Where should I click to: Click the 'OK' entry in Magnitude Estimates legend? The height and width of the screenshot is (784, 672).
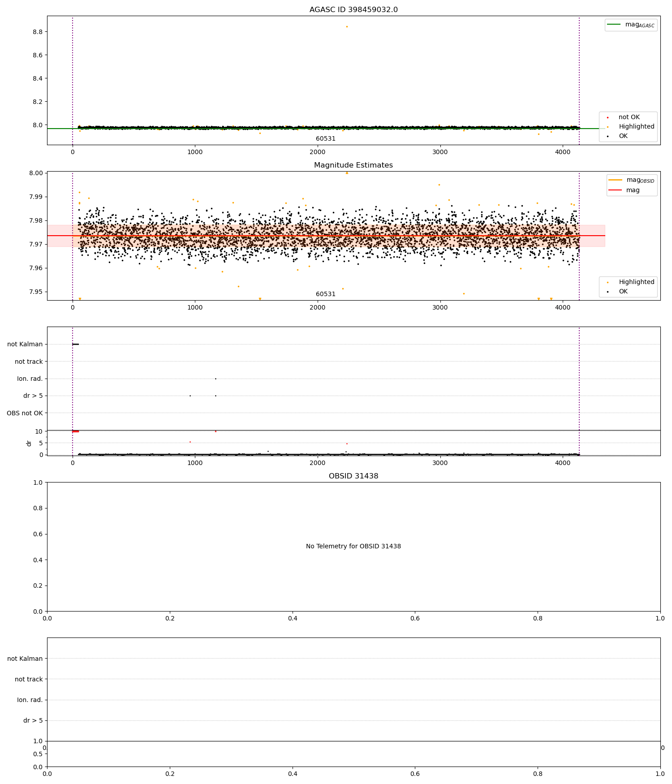pyautogui.click(x=623, y=291)
